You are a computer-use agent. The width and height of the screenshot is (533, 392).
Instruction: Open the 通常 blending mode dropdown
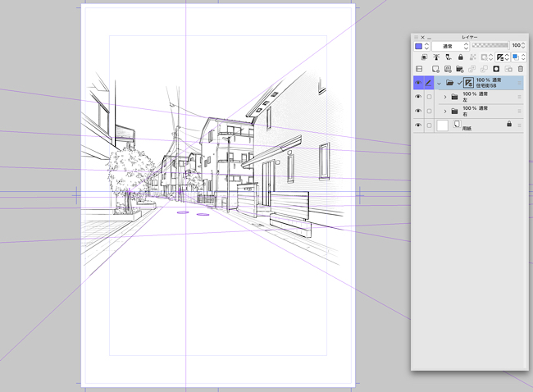pyautogui.click(x=451, y=46)
